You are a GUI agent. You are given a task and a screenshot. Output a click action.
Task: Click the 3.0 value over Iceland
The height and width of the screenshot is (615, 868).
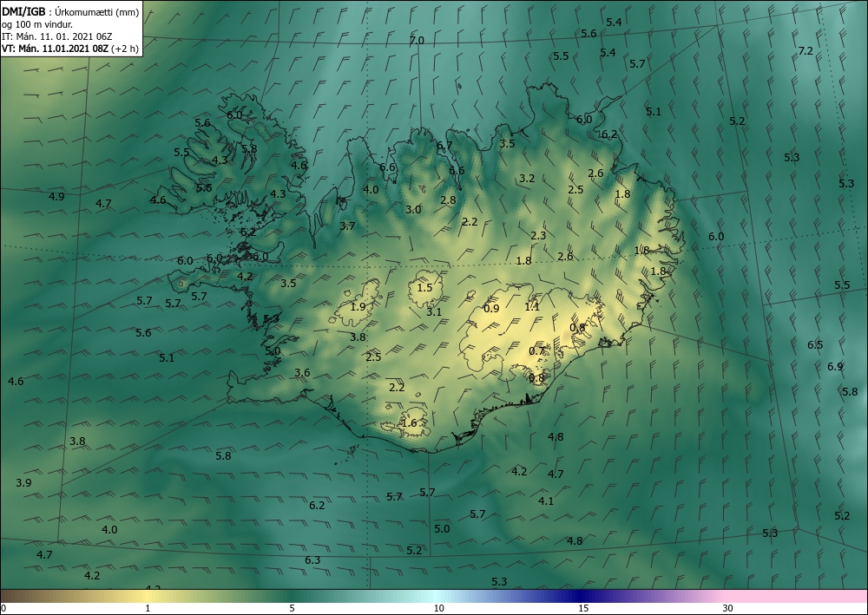pyautogui.click(x=413, y=210)
